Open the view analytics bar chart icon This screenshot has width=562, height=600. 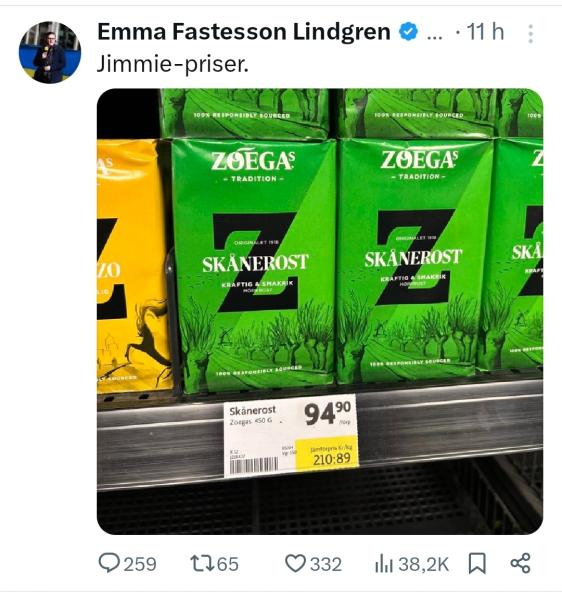[384, 564]
